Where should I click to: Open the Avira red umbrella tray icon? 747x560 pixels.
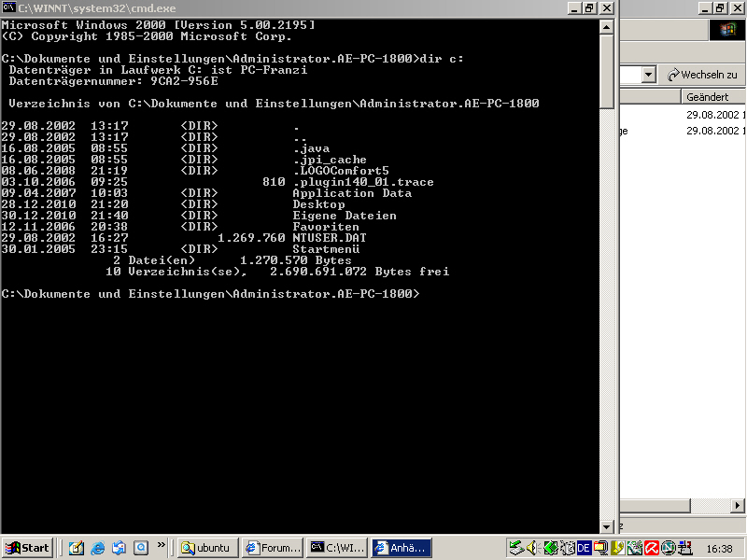coord(651,548)
